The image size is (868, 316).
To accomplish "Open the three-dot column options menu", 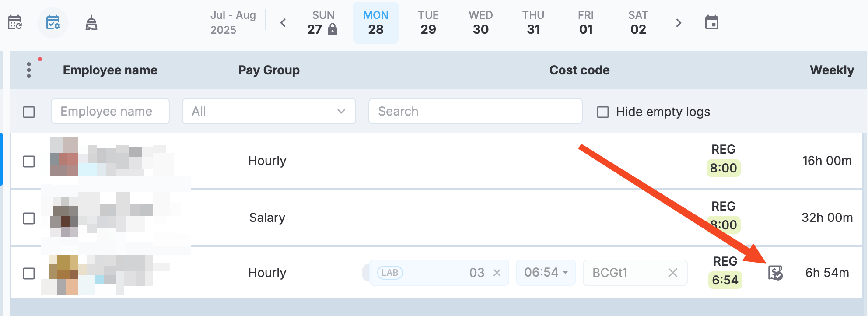I will [29, 70].
